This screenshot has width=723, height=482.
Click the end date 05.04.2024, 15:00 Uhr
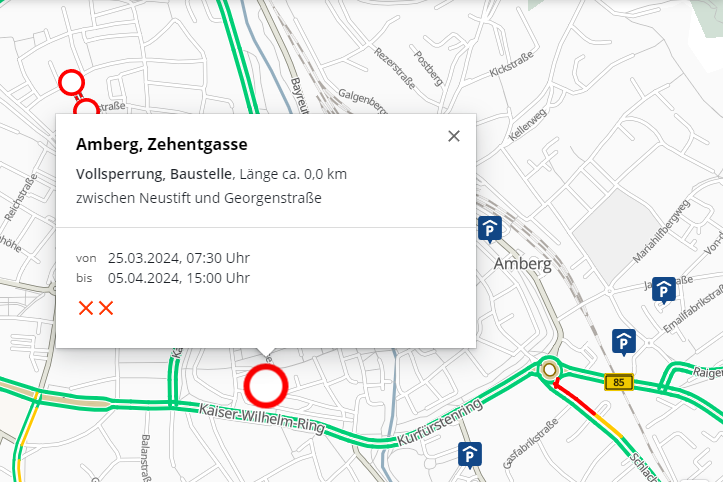tap(179, 278)
